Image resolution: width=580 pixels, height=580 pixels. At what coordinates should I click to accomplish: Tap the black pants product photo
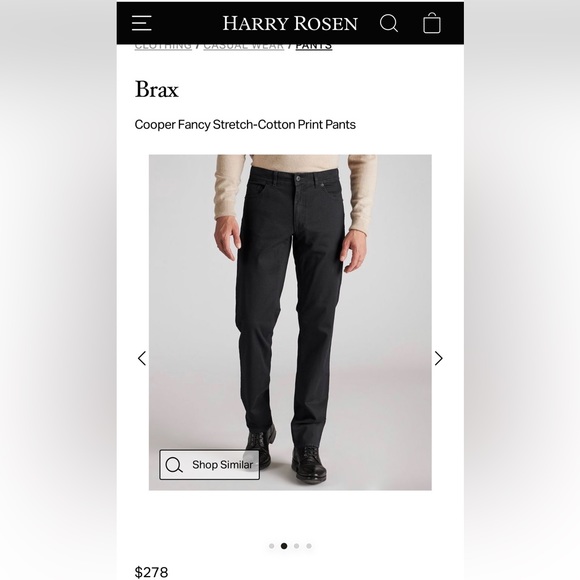pos(290,322)
